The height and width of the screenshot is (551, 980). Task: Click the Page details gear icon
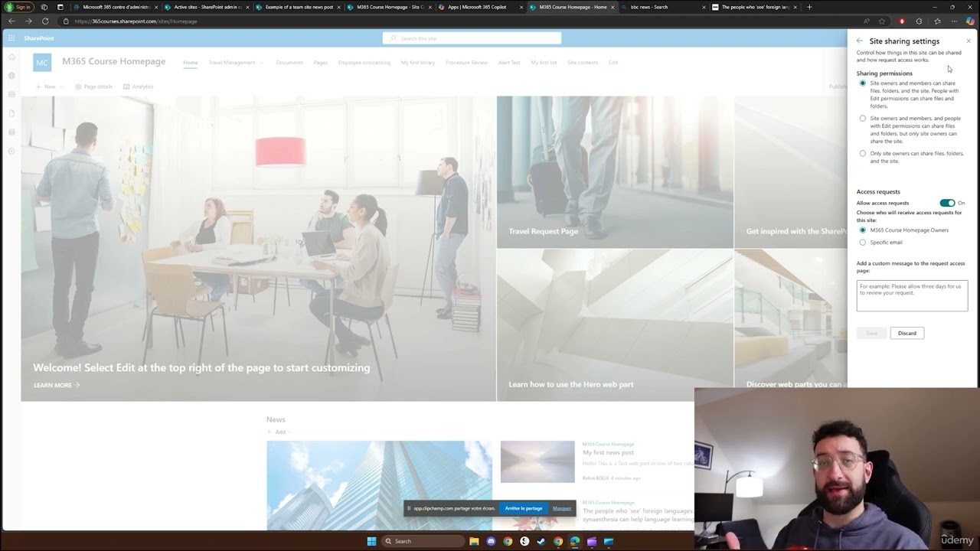tap(78, 86)
